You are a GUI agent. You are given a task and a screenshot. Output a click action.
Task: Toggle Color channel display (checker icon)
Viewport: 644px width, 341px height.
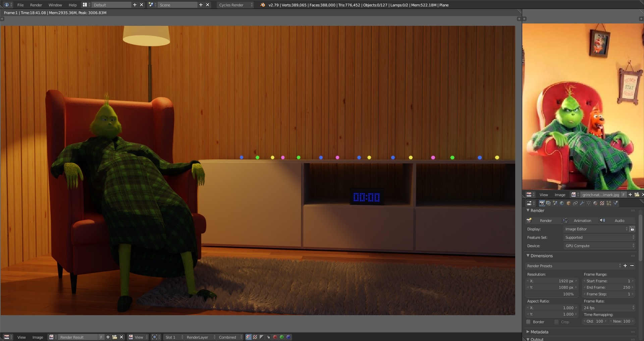[x=255, y=337]
